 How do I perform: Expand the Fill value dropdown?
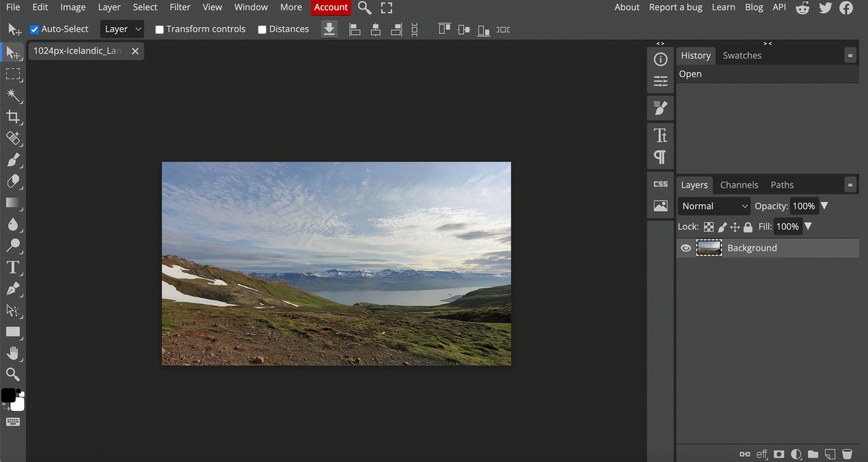[x=809, y=226]
